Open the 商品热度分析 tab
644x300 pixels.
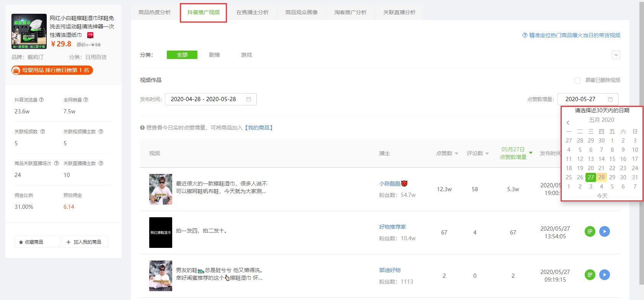pos(155,12)
